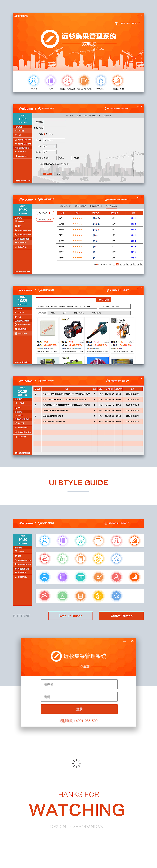Tick checkbox for 17.75 price order row
Image resolution: width=157 pixels, height=868 pixels.
[35, 421]
